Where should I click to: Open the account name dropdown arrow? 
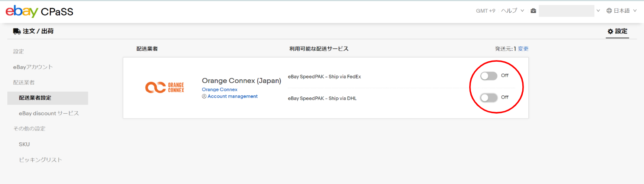(598, 11)
